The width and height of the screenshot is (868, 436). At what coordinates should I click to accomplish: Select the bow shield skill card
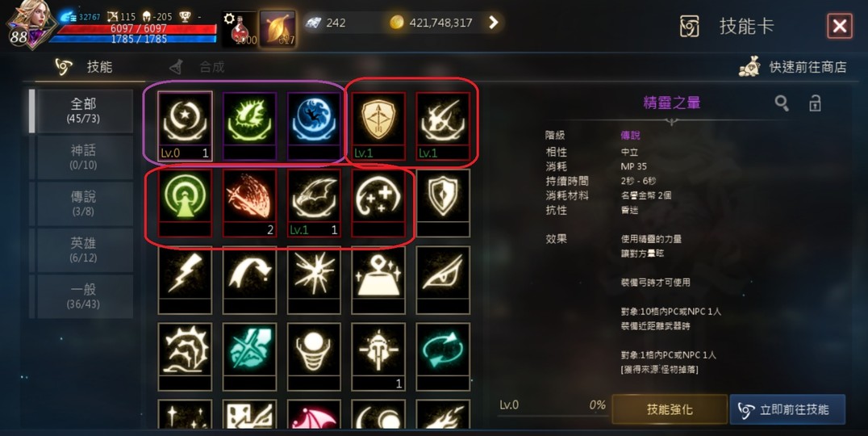pyautogui.click(x=378, y=126)
